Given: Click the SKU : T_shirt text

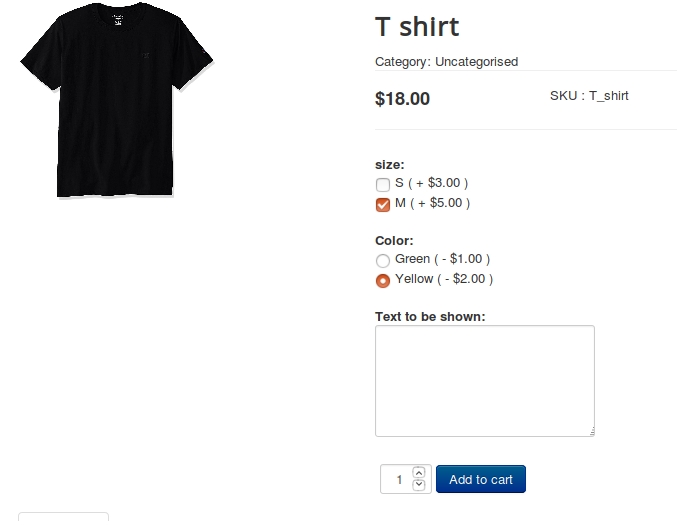Looking at the screenshot, I should pyautogui.click(x=589, y=96).
